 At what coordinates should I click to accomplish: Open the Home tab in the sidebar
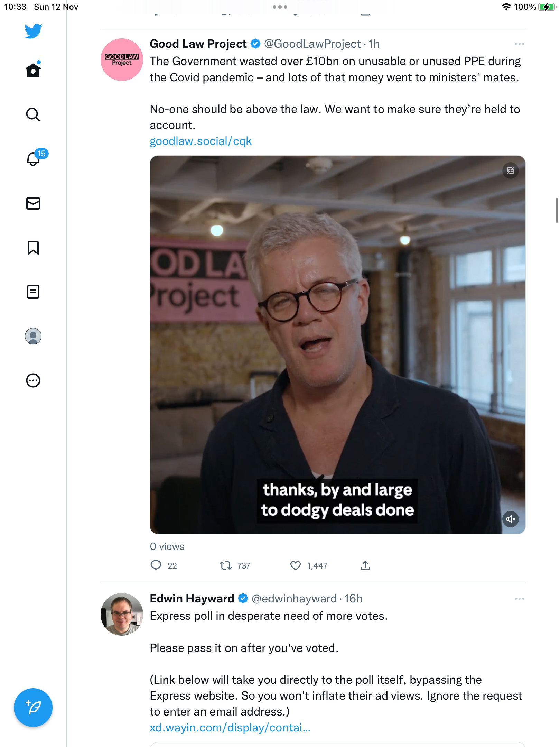(x=33, y=70)
